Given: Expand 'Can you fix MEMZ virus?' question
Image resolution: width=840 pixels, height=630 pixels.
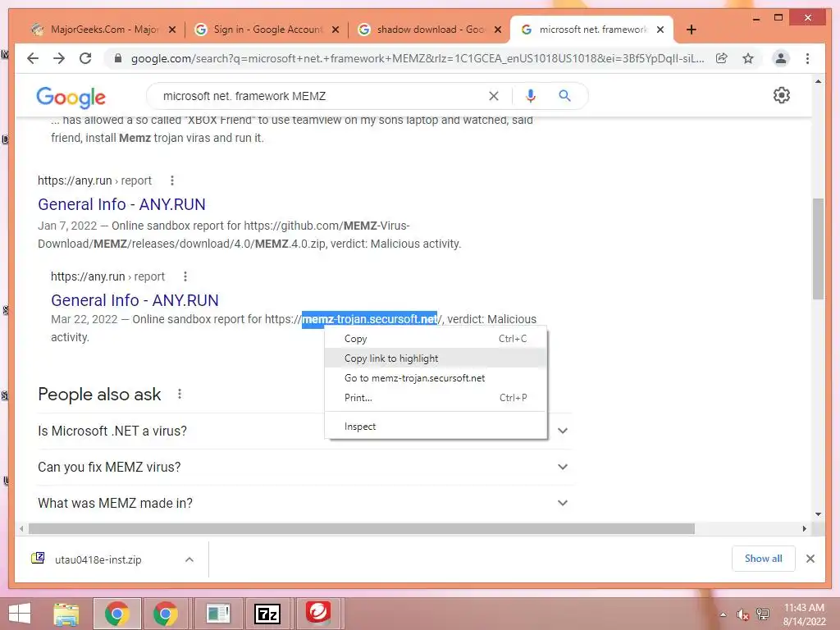Looking at the screenshot, I should (304, 467).
